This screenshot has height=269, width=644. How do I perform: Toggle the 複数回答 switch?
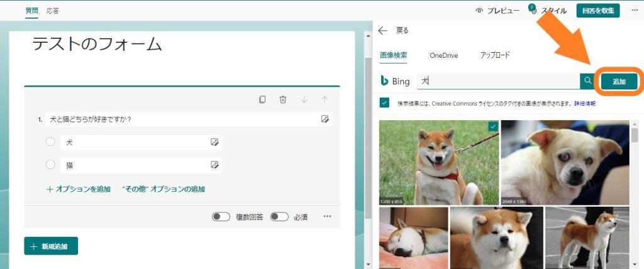221,217
